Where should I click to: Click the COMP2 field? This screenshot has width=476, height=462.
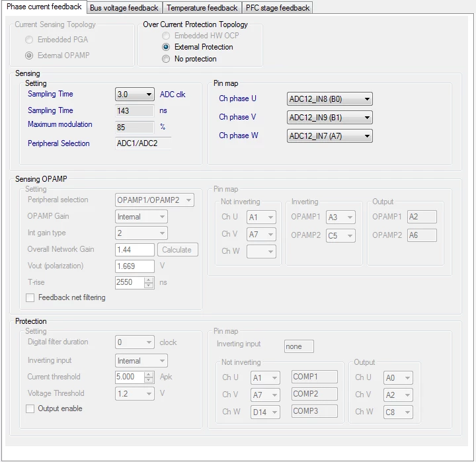point(315,394)
